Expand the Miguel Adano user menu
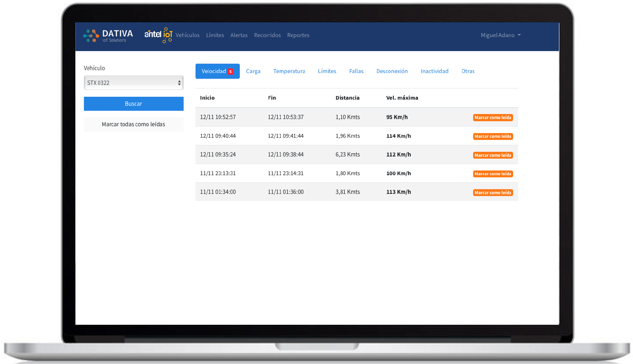 coord(501,35)
